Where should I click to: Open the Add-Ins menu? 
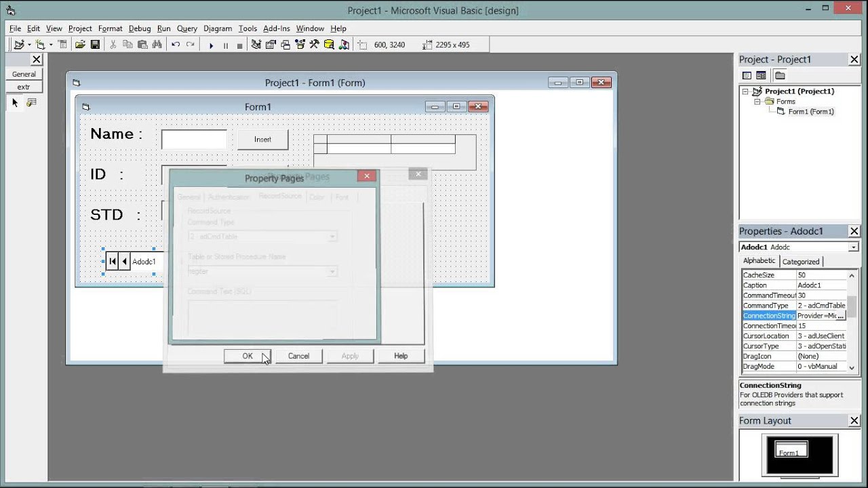[276, 28]
